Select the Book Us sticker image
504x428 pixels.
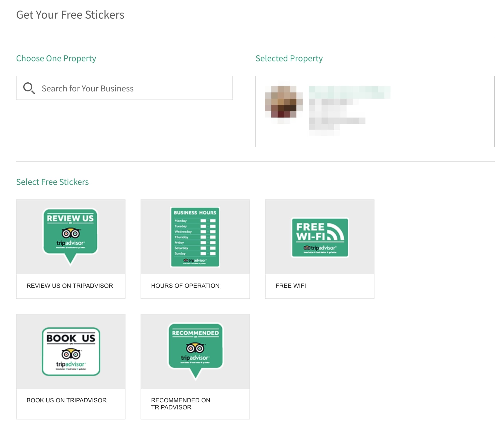coord(71,351)
